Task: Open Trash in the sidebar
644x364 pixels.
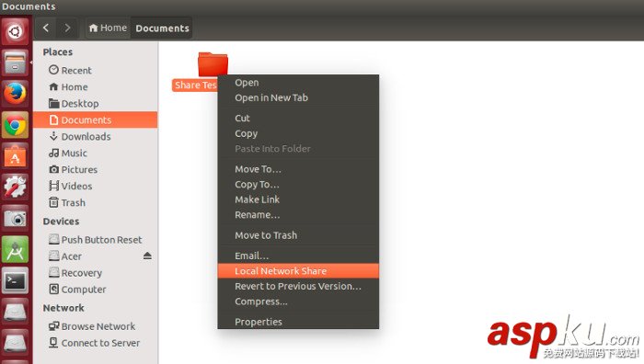Action: point(96,203)
